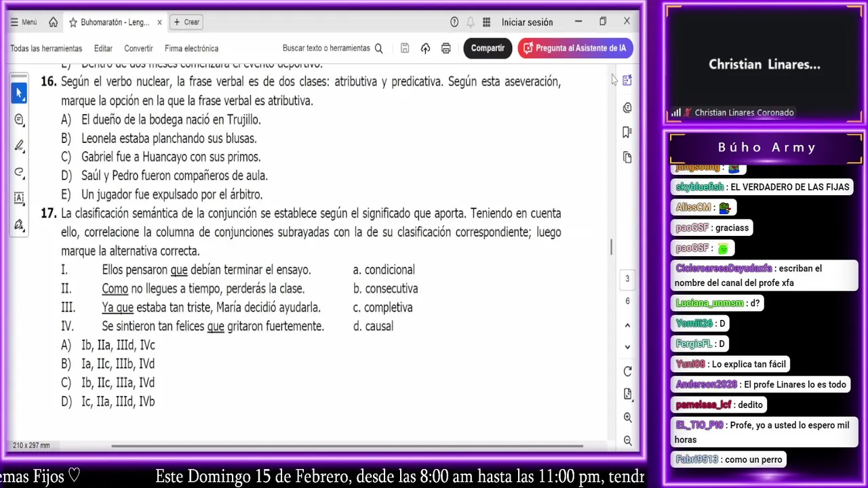The height and width of the screenshot is (488, 868).
Task: Click the cloud upload icon
Action: (425, 48)
